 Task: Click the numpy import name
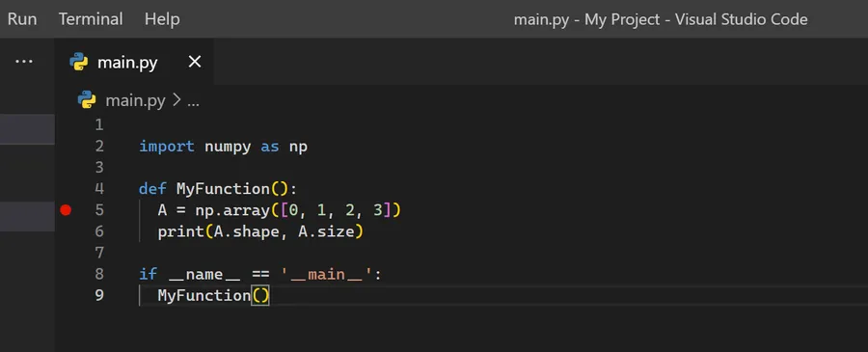(x=228, y=147)
